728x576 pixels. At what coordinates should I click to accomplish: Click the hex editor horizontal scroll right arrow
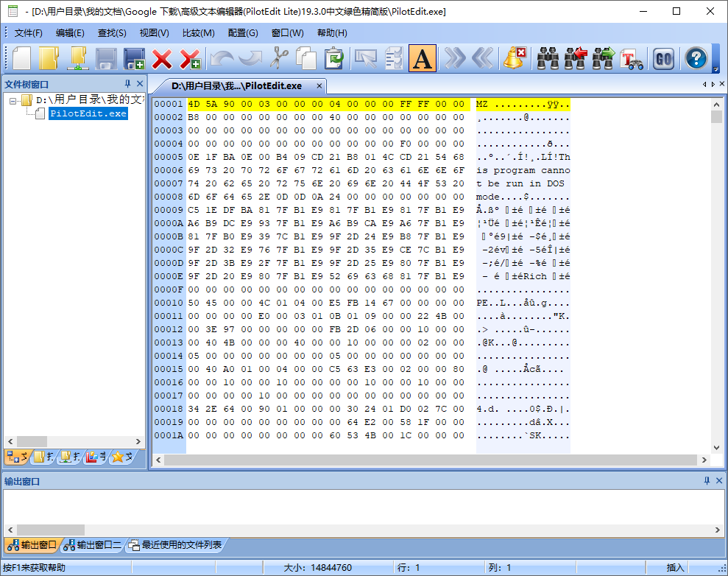click(x=704, y=460)
